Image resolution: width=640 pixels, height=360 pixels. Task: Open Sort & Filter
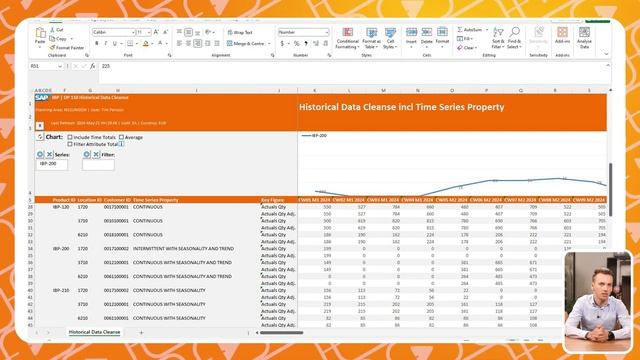point(498,38)
